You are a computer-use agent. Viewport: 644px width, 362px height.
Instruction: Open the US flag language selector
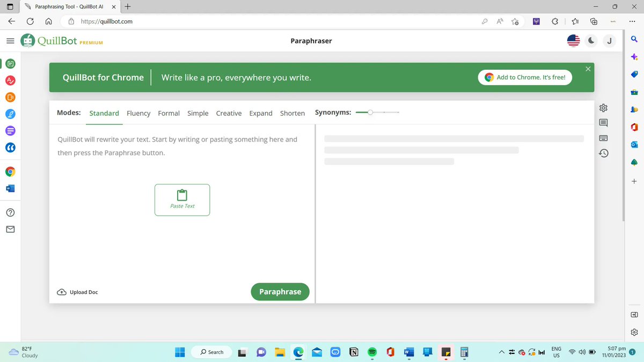pos(574,41)
